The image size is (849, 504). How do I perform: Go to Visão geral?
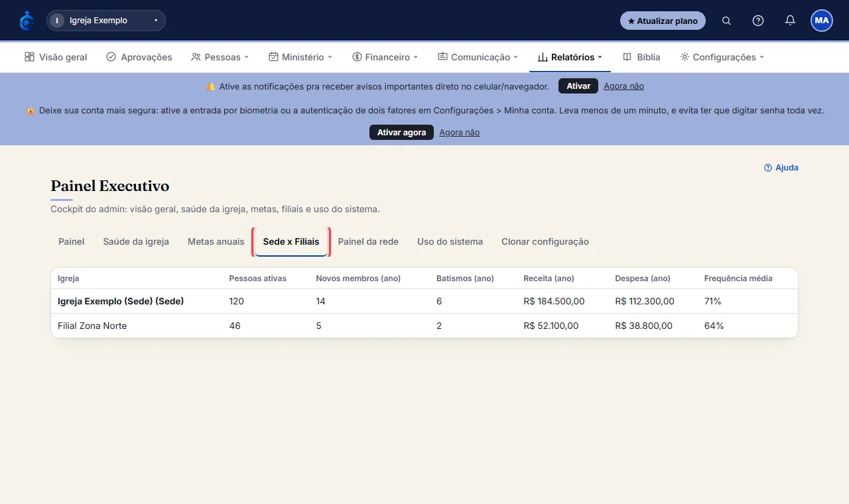click(56, 57)
